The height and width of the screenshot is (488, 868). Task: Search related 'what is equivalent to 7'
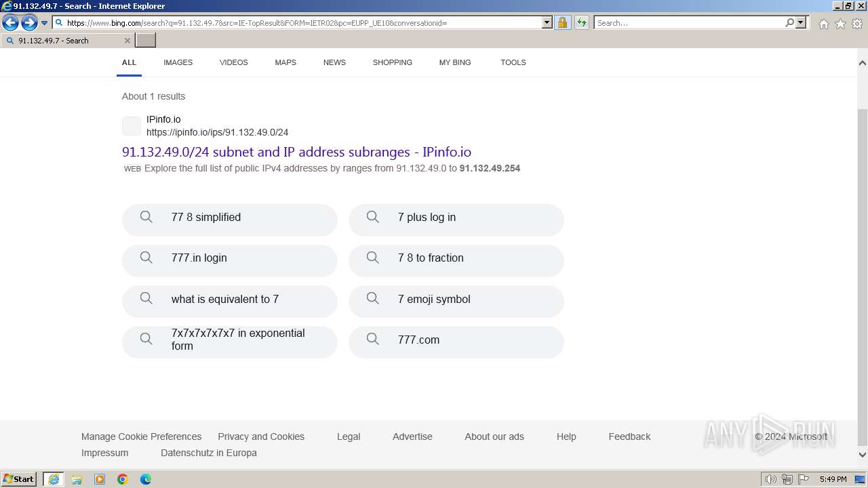point(230,302)
